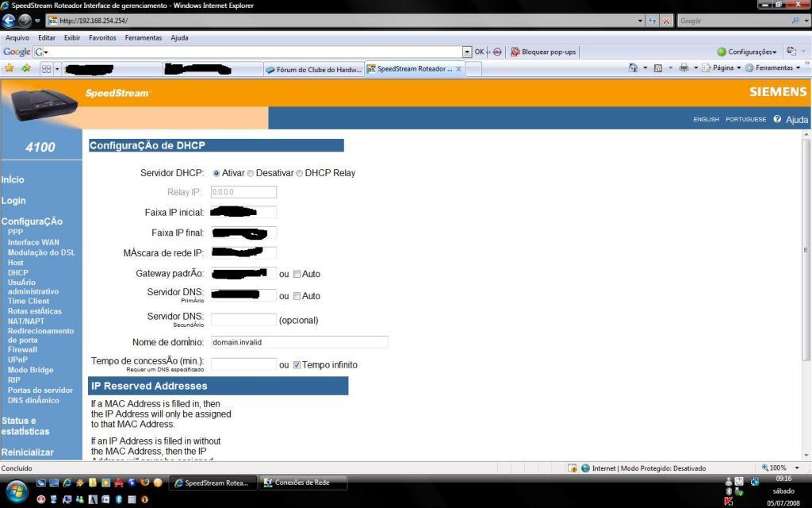Open the Ferramentas command bar dropdown
This screenshot has width=812, height=508.
[772, 68]
